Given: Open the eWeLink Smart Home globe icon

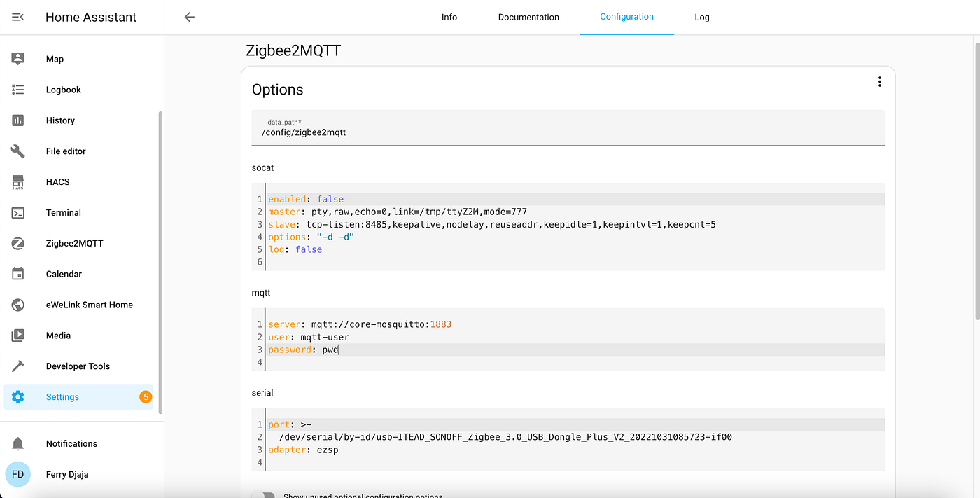Looking at the screenshot, I should click(18, 305).
